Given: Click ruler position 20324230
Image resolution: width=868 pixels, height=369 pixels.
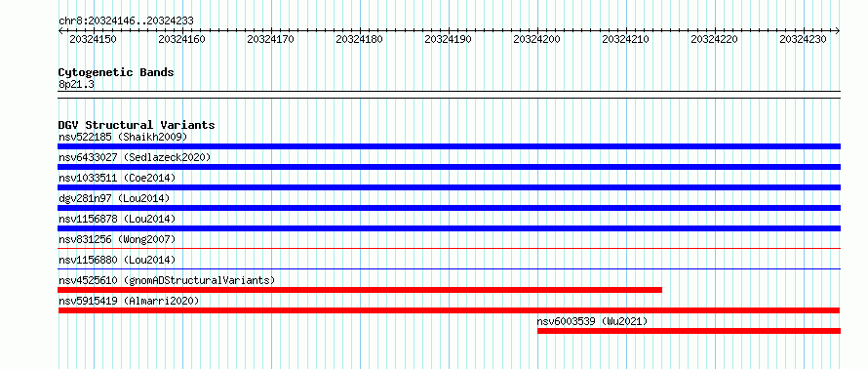Looking at the screenshot, I should pos(804,39).
